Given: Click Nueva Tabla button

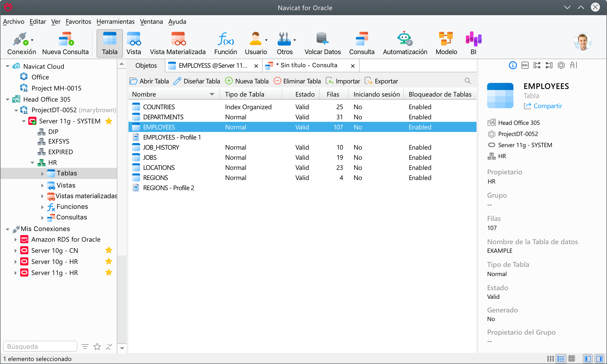Looking at the screenshot, I should 247,81.
